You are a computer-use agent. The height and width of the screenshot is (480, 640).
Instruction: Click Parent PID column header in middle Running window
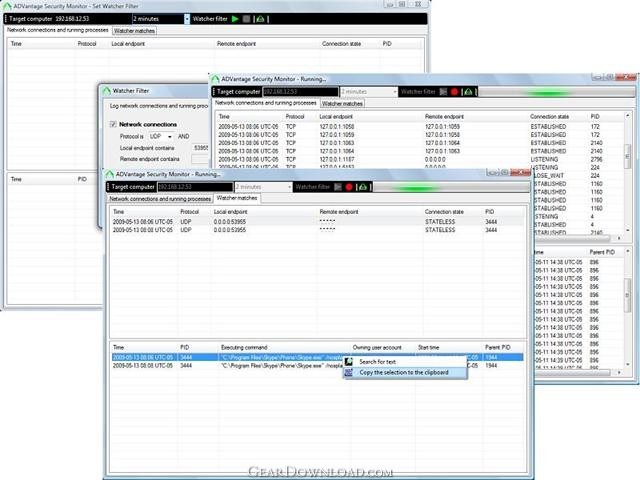(602, 252)
